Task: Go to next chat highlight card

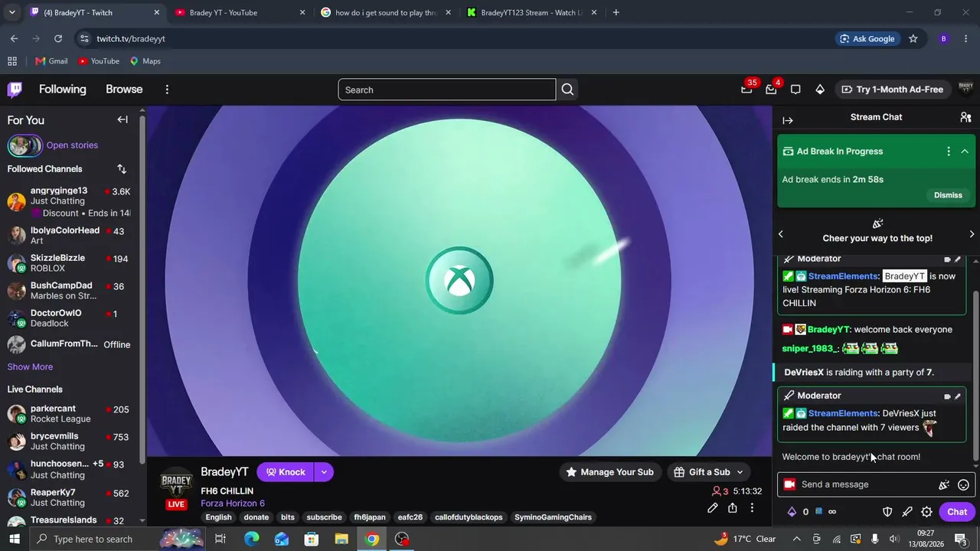Action: 972,234
